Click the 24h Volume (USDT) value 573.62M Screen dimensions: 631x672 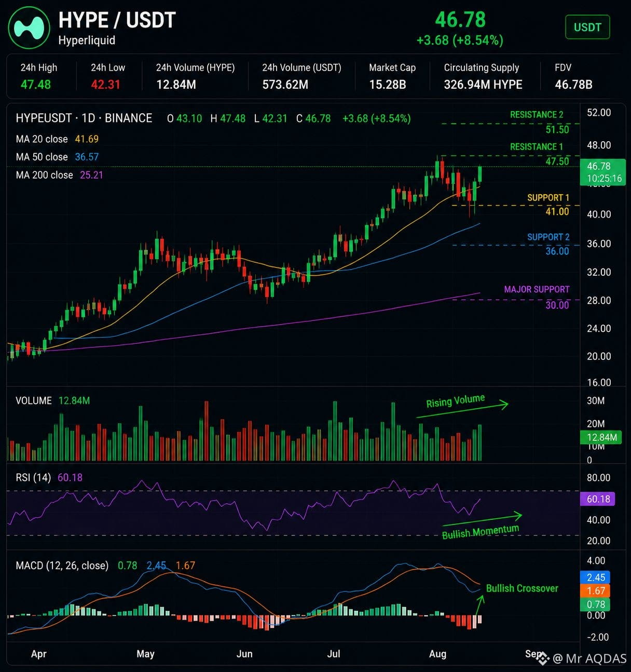pyautogui.click(x=285, y=84)
